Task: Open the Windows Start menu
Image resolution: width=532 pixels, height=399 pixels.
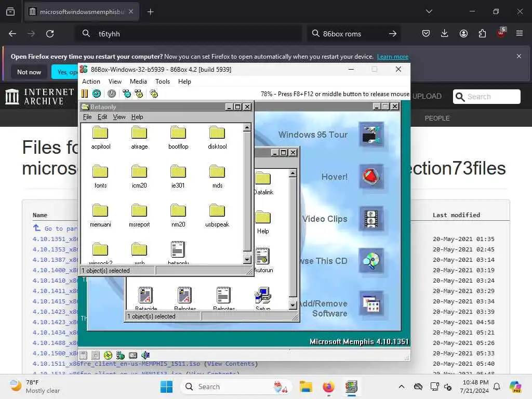Action: pos(166,387)
